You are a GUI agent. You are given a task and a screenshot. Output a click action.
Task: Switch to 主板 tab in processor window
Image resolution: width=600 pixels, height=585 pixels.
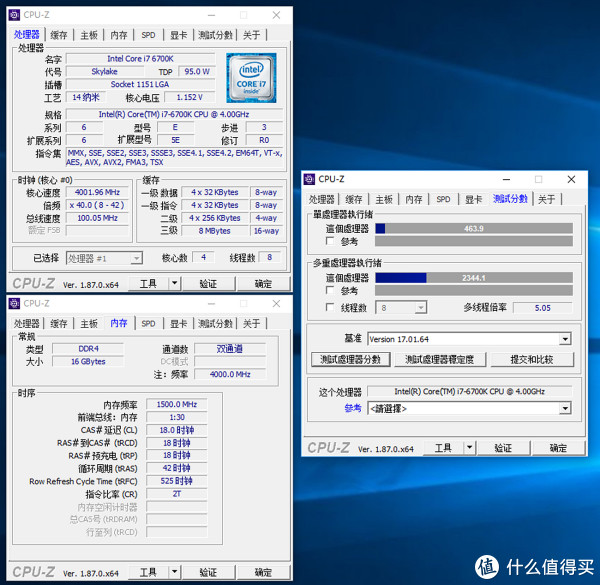pos(89,35)
